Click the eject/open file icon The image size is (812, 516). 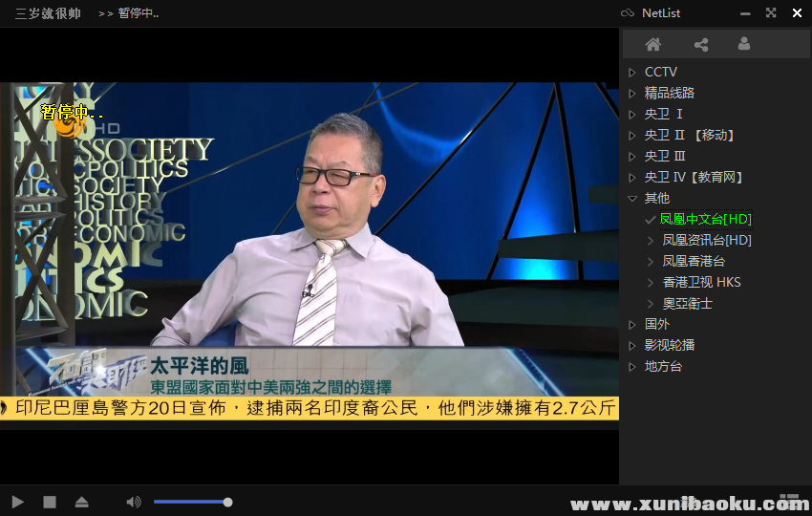(82, 502)
